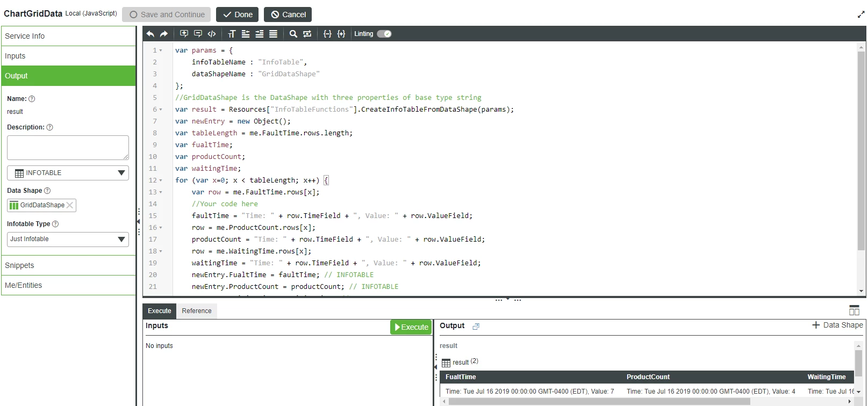The image size is (868, 406).
Task: Click the add comment icon in toolbar
Action: 184,34
